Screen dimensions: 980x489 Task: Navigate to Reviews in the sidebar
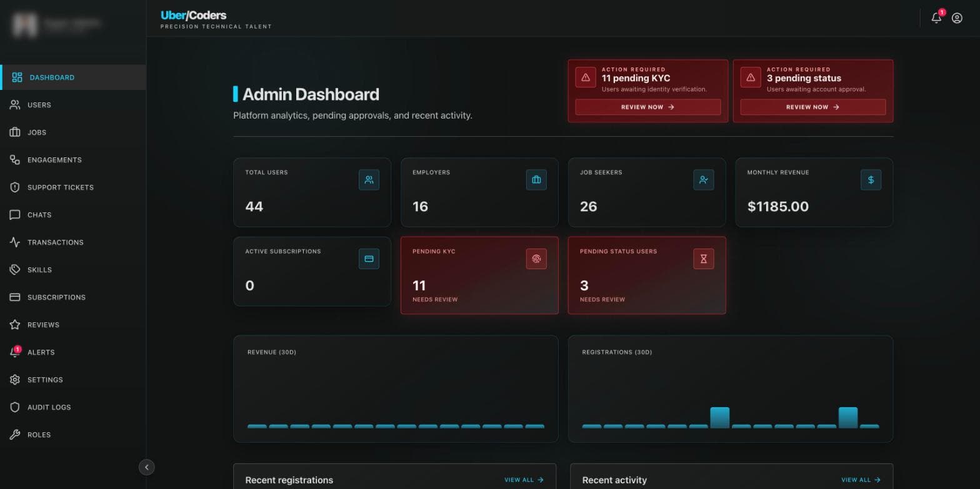(73, 325)
